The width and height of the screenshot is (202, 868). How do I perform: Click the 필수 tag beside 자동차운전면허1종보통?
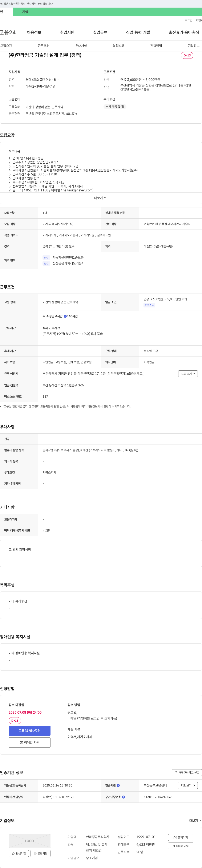46,258
